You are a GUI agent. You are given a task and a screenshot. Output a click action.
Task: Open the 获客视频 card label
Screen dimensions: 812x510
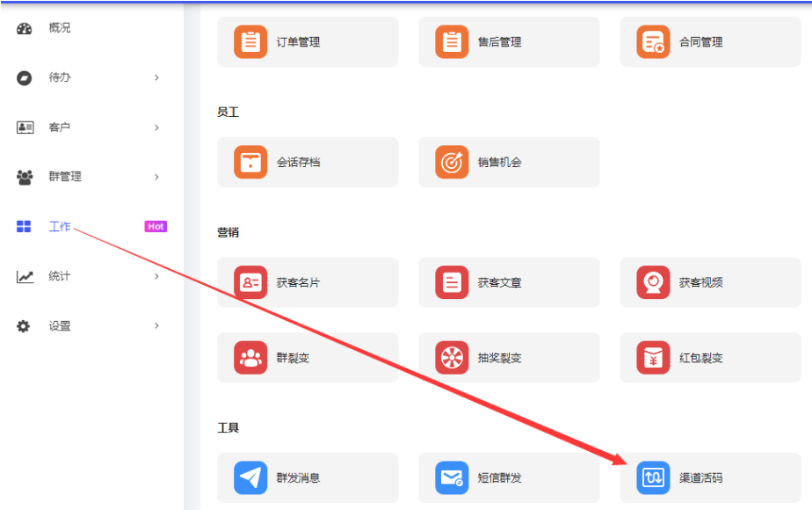[x=701, y=282]
